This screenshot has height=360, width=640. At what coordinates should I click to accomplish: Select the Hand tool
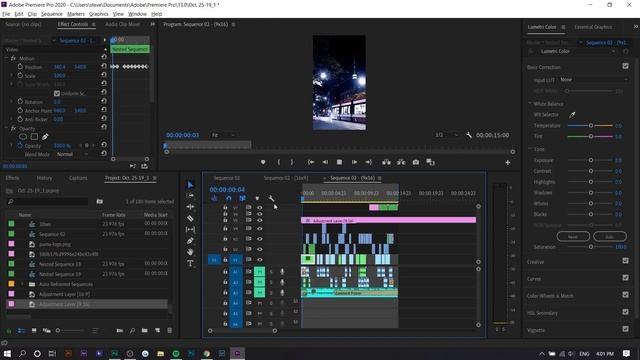click(190, 252)
